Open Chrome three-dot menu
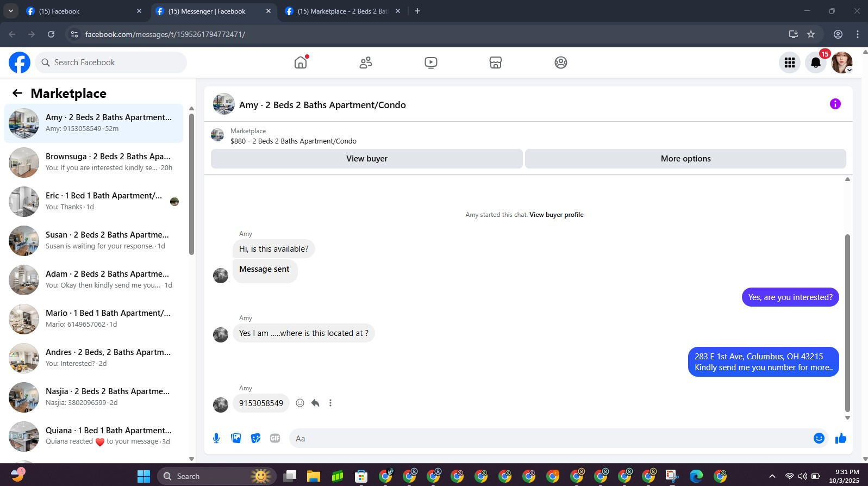Screen dimensions: 868x486 click(x=858, y=34)
